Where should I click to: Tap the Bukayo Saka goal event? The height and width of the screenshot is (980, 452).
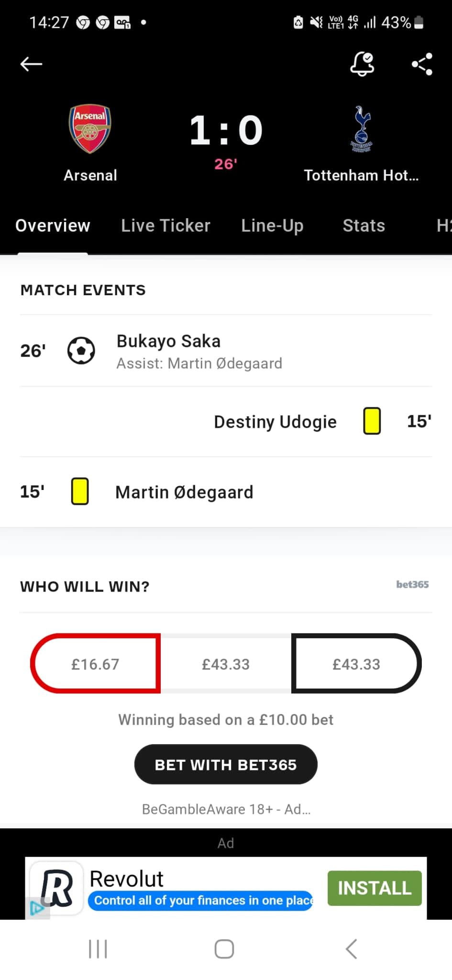pyautogui.click(x=199, y=351)
